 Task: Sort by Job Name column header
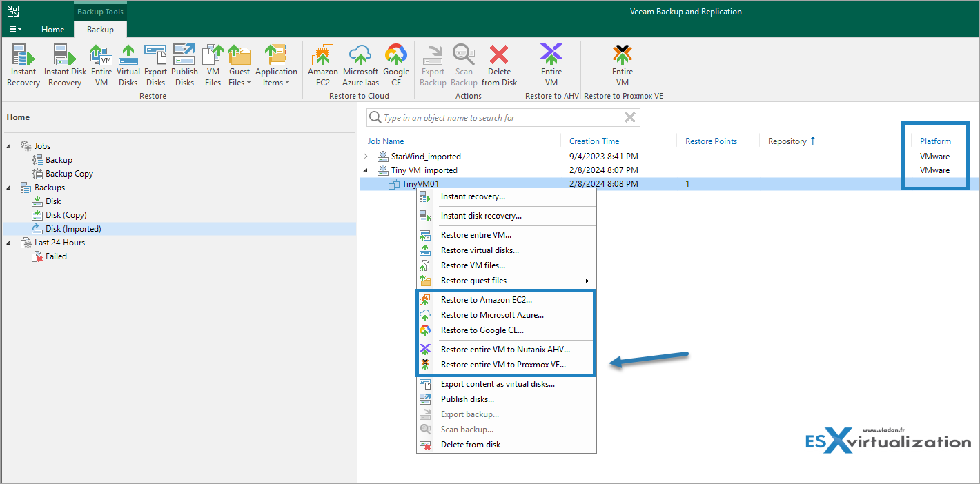point(386,141)
